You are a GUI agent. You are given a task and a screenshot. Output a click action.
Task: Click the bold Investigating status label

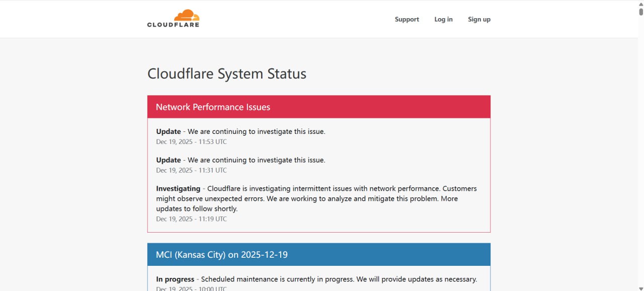[178, 188]
